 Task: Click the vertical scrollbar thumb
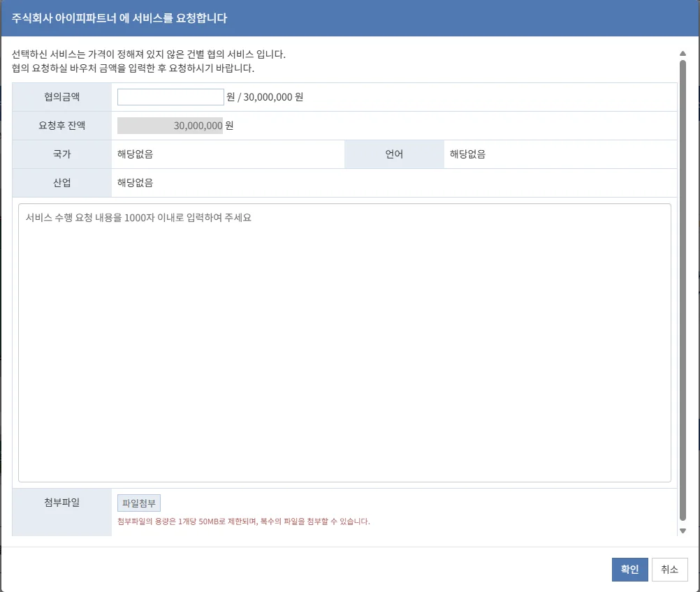(x=683, y=290)
